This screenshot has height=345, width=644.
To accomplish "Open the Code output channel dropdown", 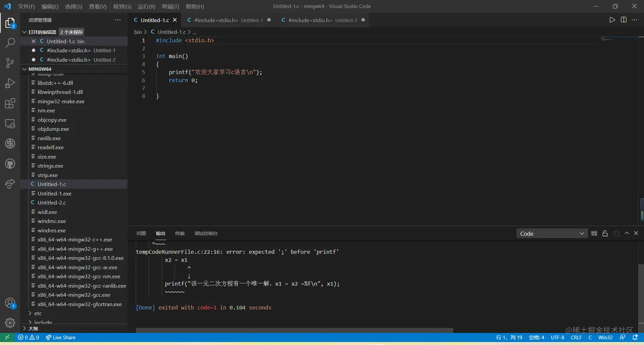I will [x=552, y=233].
